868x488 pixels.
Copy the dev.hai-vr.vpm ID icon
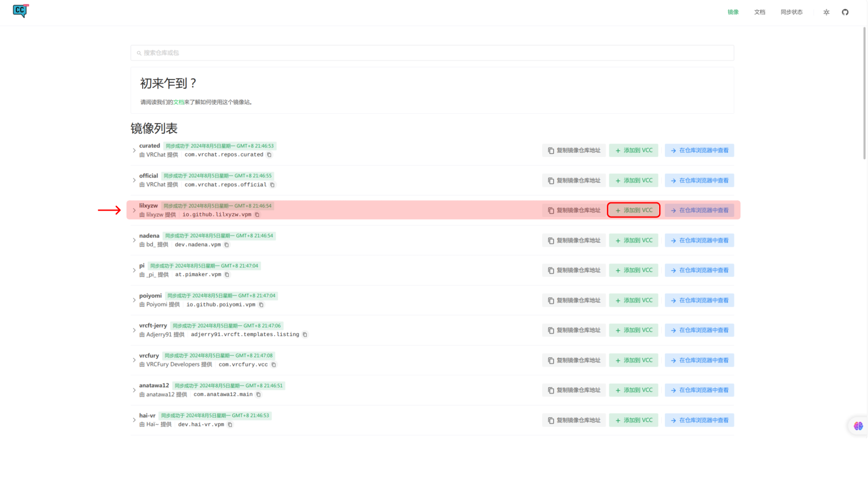tap(230, 424)
